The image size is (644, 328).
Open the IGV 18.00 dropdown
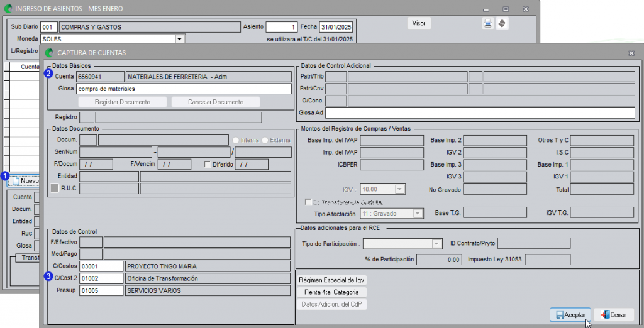click(399, 189)
